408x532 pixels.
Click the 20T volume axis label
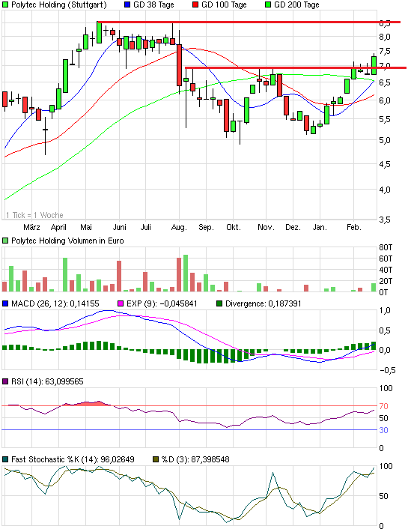(x=386, y=281)
